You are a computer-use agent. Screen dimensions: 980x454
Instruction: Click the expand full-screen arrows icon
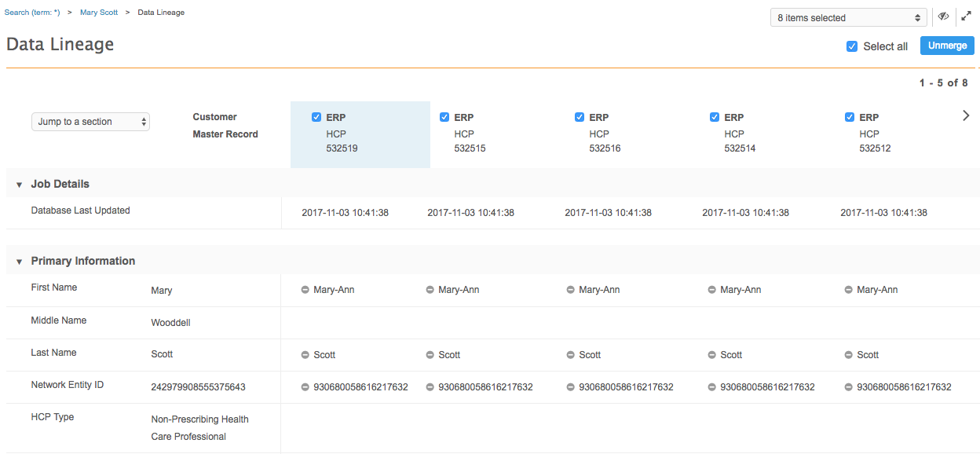[x=966, y=16]
